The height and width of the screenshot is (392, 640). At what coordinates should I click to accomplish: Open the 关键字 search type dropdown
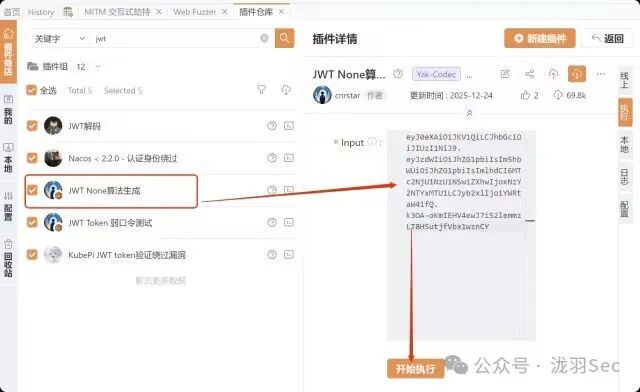pos(60,38)
